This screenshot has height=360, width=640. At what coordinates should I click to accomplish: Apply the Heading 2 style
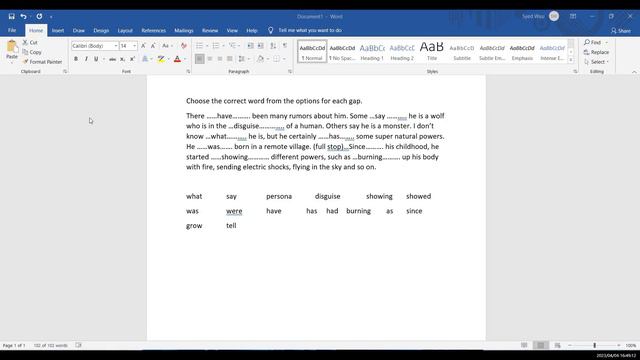coord(402,51)
